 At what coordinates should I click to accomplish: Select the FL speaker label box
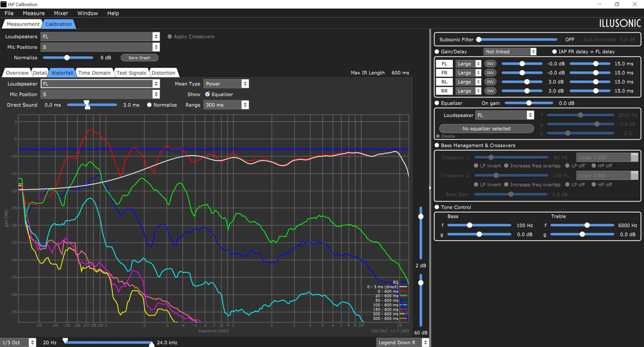444,64
